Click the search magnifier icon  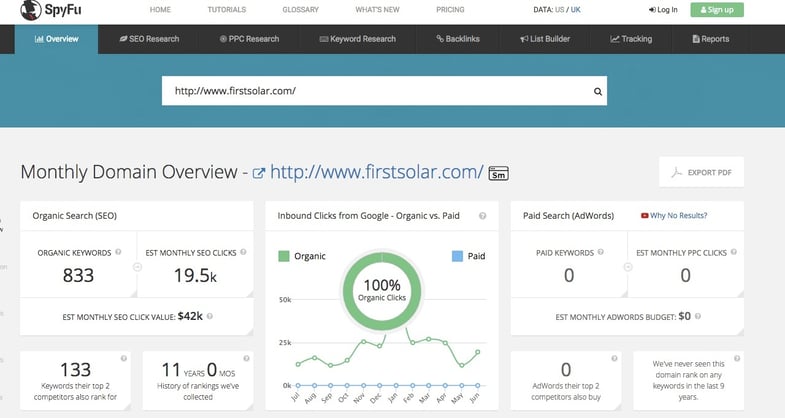coord(598,91)
